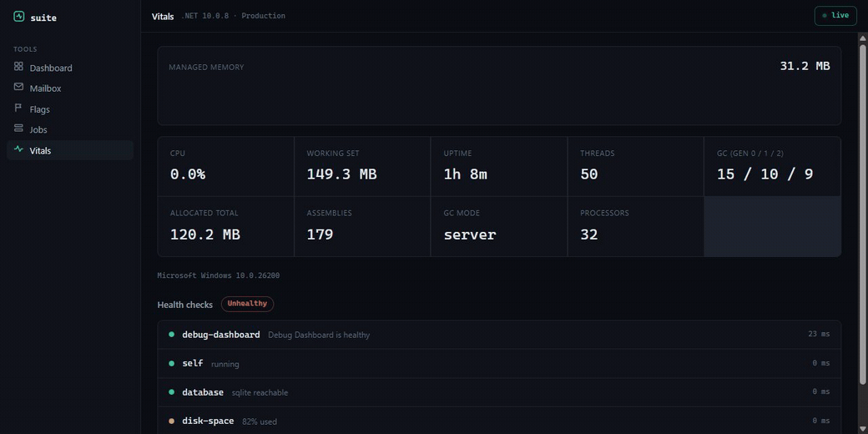The image size is (868, 434).
Task: Open the Jobs section
Action: pyautogui.click(x=70, y=129)
